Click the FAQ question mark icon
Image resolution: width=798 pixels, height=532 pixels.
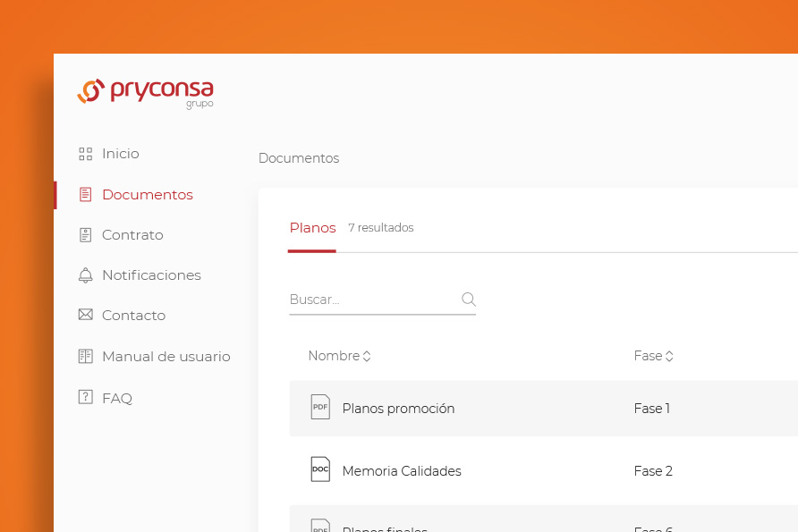[x=86, y=397]
